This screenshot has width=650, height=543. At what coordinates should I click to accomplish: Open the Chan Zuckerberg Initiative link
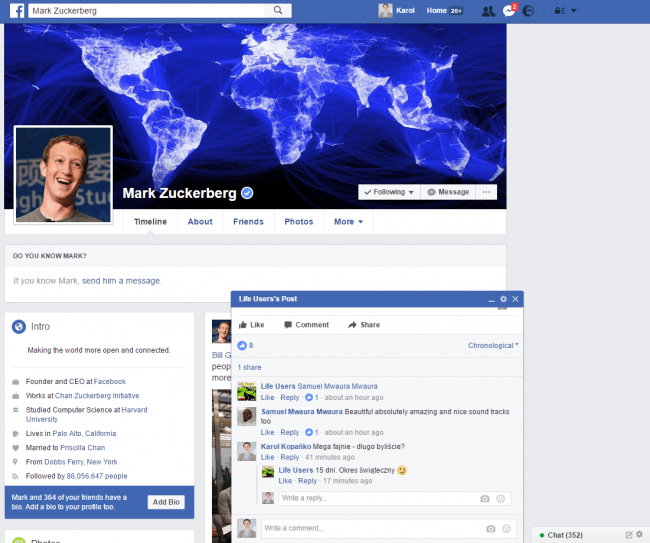coord(97,396)
